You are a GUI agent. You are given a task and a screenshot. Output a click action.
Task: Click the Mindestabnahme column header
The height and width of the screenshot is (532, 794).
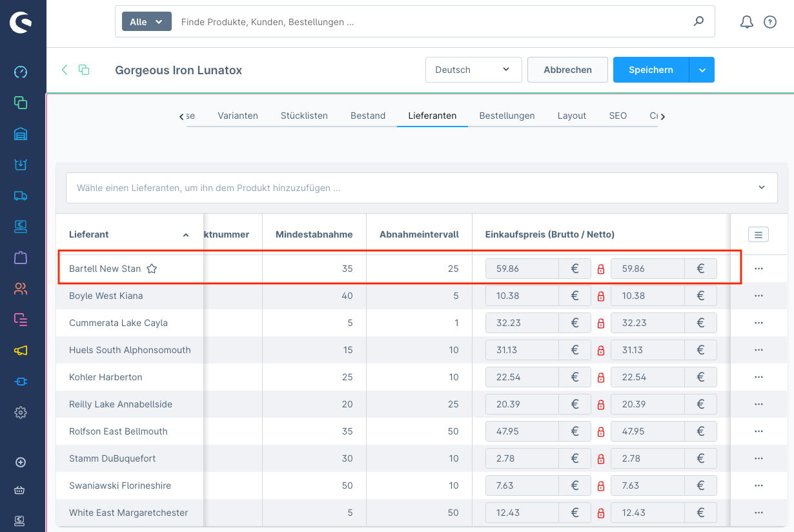314,234
